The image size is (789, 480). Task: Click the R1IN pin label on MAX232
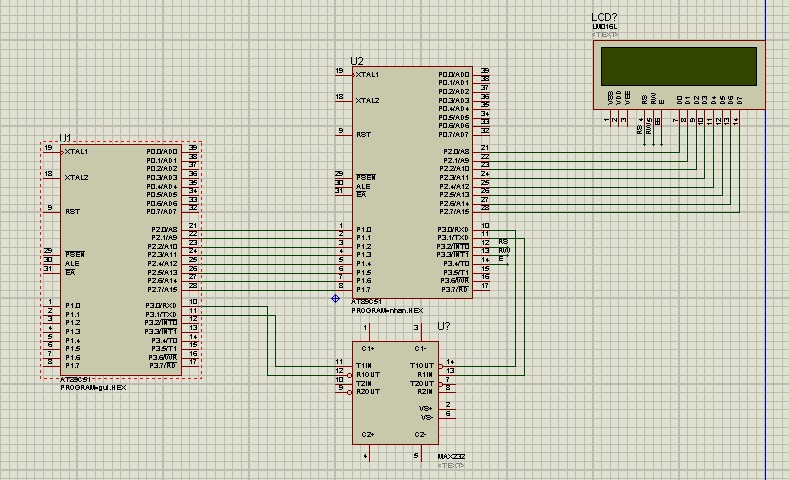click(425, 375)
